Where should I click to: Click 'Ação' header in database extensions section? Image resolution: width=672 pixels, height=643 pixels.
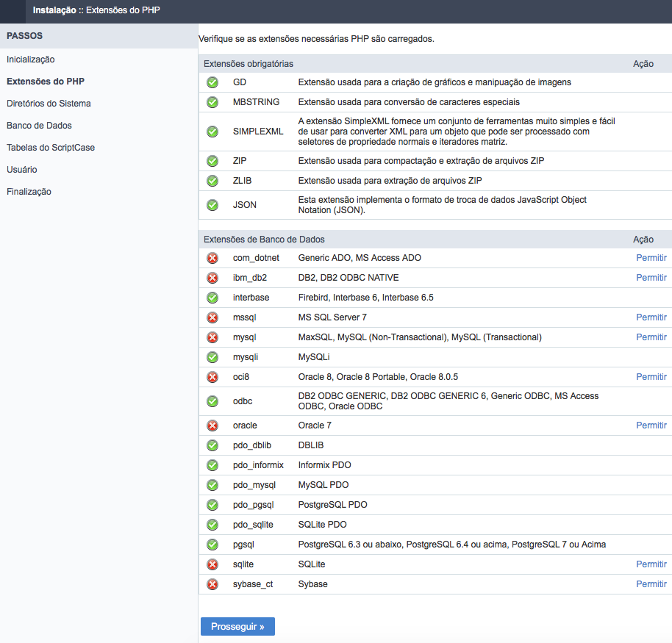point(643,240)
